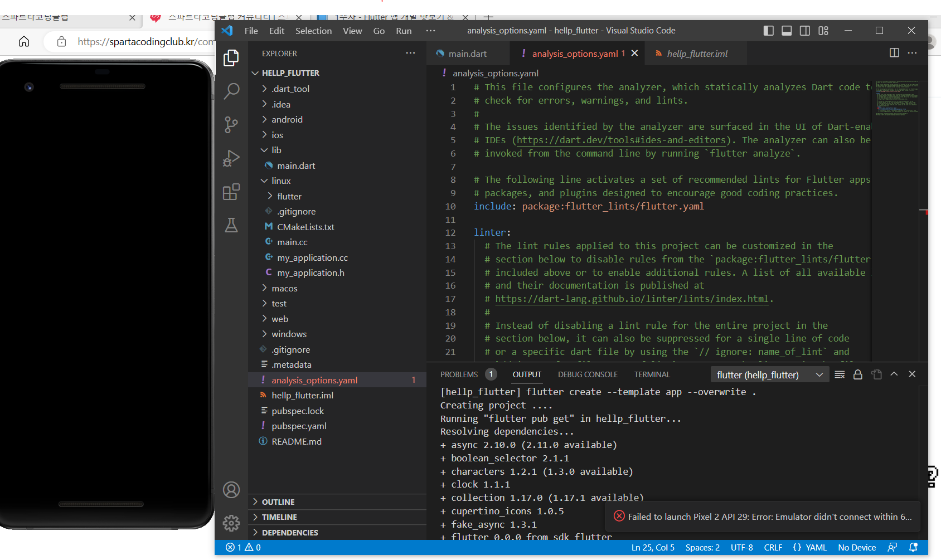The height and width of the screenshot is (560, 941).
Task: Show errors and warnings count in status bar
Action: [x=243, y=548]
